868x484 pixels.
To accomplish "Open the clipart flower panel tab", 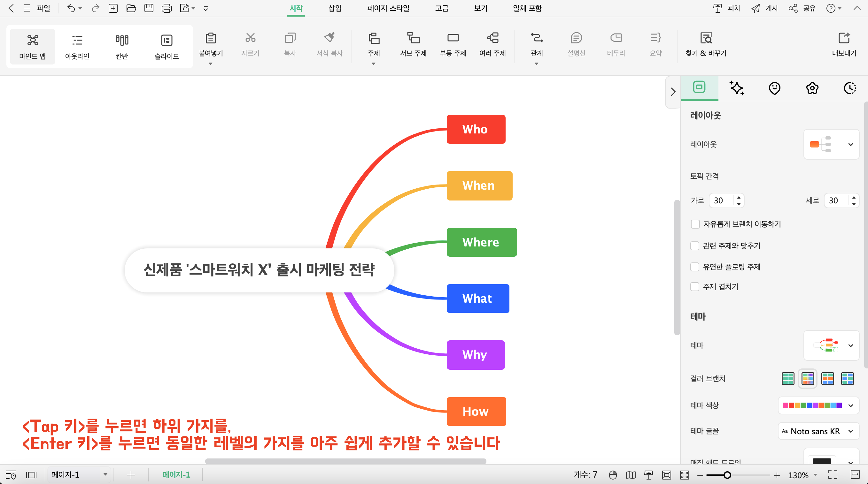I will [x=812, y=88].
